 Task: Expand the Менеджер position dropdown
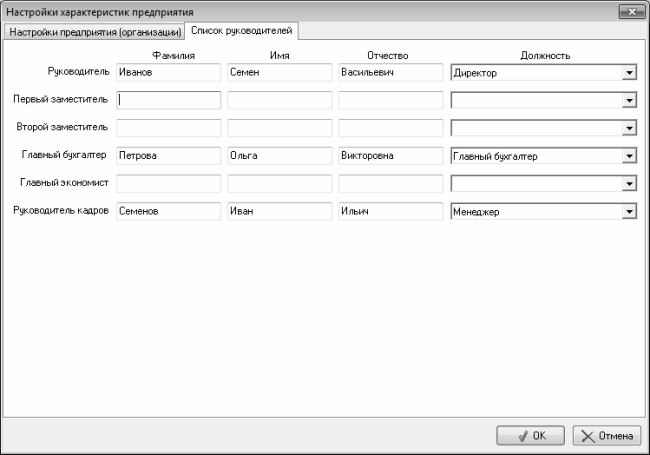(x=629, y=212)
